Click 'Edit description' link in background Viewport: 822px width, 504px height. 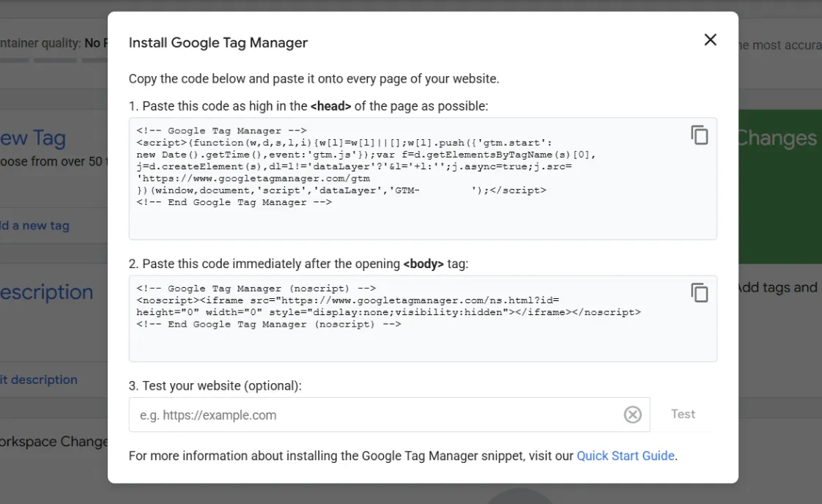click(39, 379)
